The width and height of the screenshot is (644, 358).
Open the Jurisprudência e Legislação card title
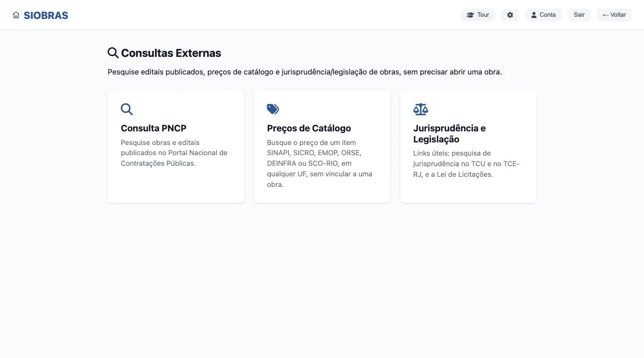click(449, 134)
